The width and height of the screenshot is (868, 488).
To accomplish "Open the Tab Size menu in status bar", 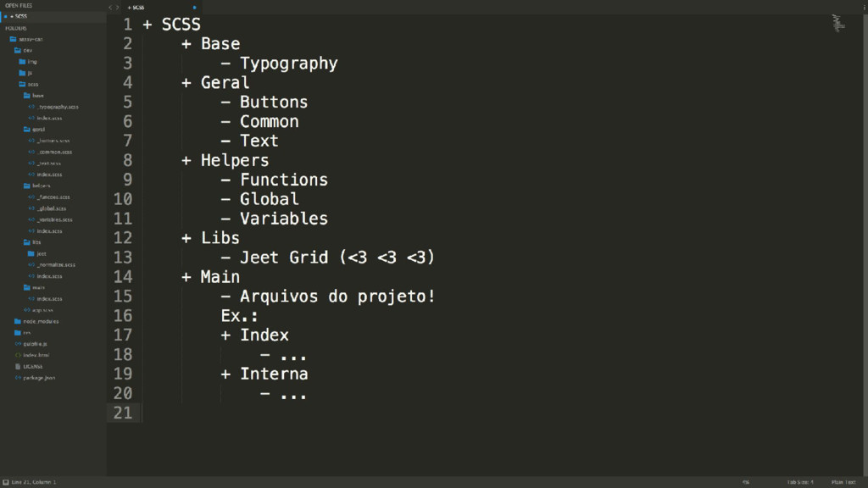I will (x=800, y=482).
